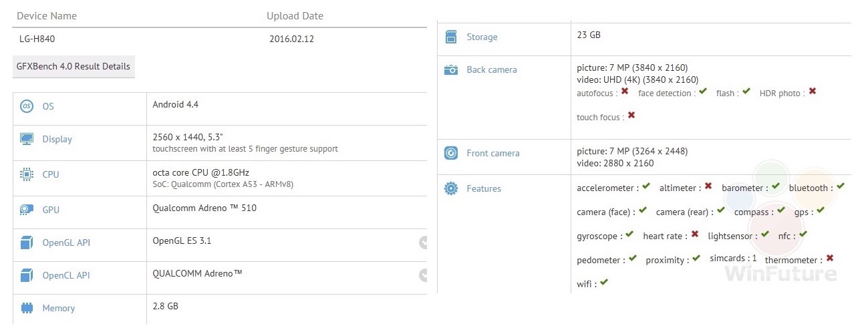Expand the OpenGL ES 3.1 row arrow
This screenshot has height=326, width=868.
tap(423, 242)
